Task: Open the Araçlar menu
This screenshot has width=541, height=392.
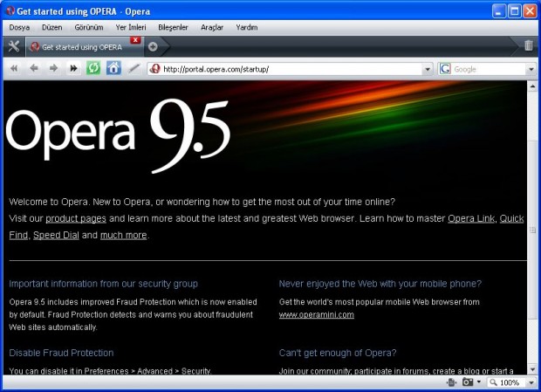Action: pyautogui.click(x=212, y=27)
